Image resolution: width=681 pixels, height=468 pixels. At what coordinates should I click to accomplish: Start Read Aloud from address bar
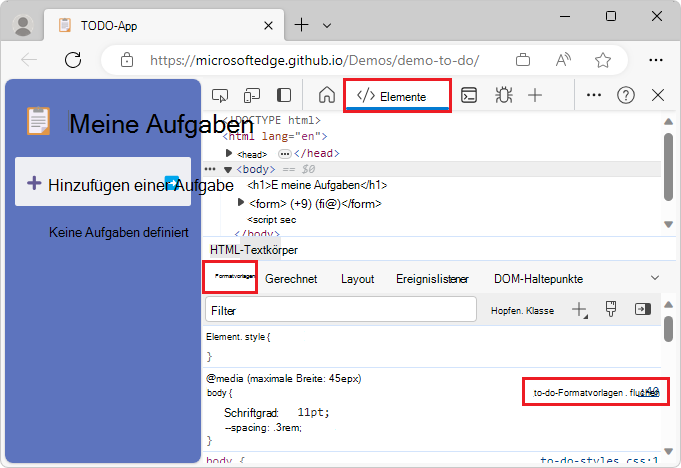[x=563, y=60]
